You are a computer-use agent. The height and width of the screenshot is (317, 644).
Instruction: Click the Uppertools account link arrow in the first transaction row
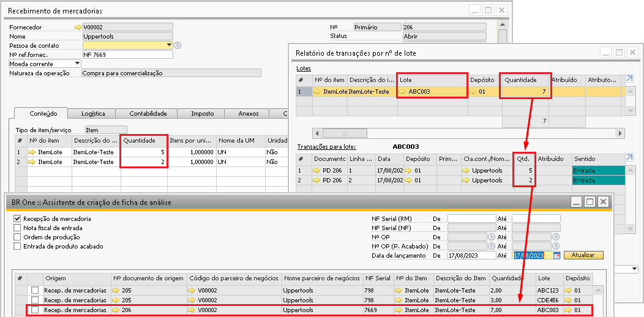[466, 170]
